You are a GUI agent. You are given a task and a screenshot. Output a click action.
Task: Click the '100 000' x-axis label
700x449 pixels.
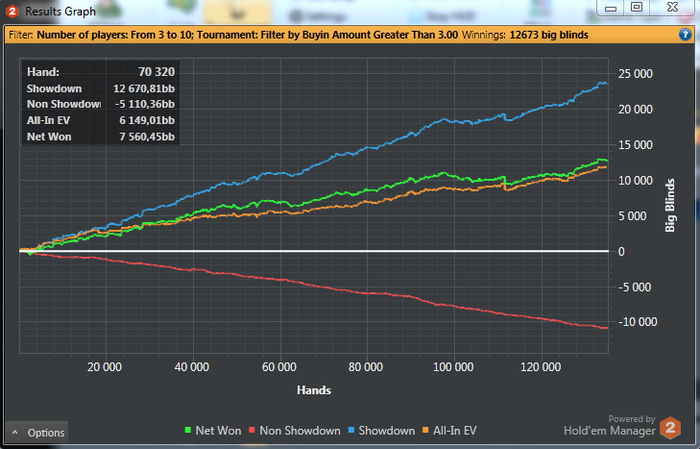tap(453, 367)
